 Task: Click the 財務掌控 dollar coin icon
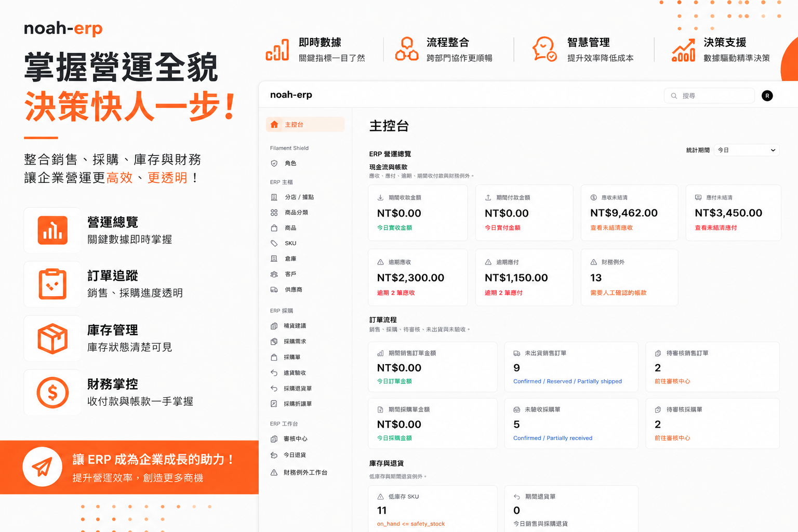(52, 392)
